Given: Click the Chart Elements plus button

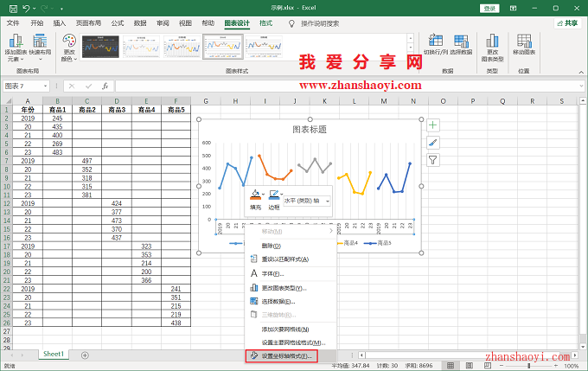Looking at the screenshot, I should coord(432,125).
